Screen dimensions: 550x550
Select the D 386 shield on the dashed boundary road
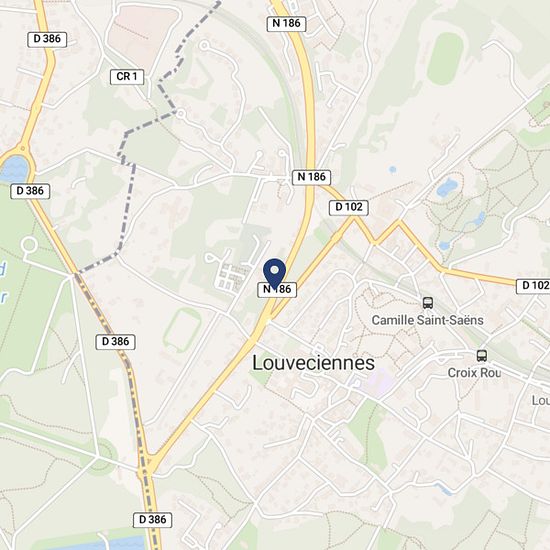click(x=115, y=342)
